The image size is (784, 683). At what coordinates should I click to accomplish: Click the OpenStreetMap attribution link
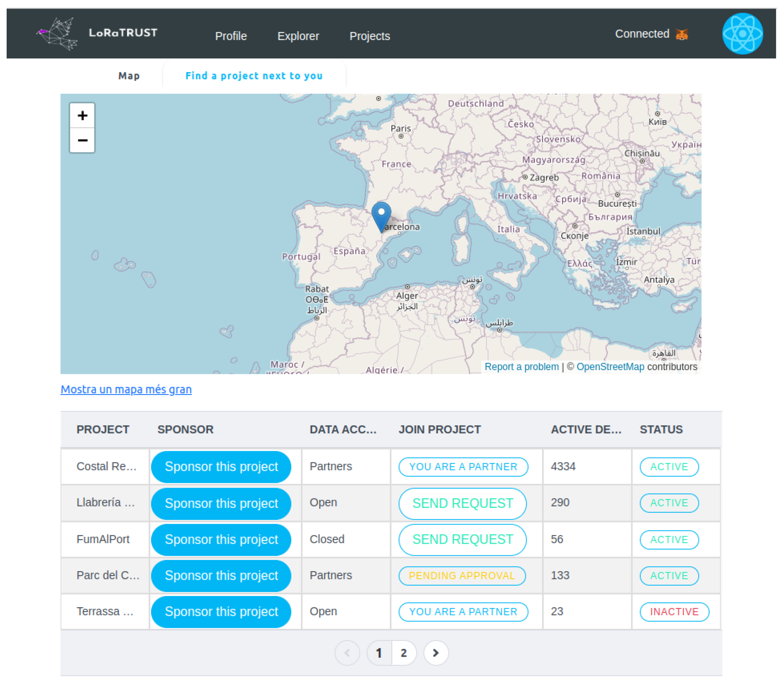[610, 367]
